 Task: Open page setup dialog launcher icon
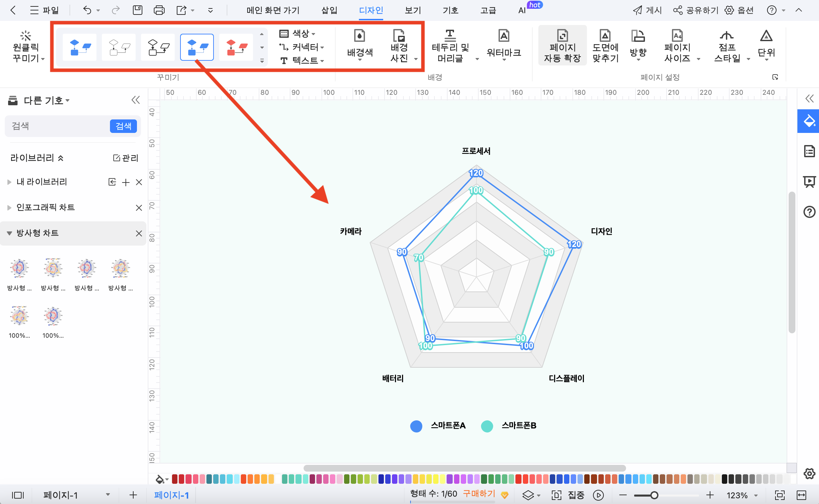click(x=775, y=77)
